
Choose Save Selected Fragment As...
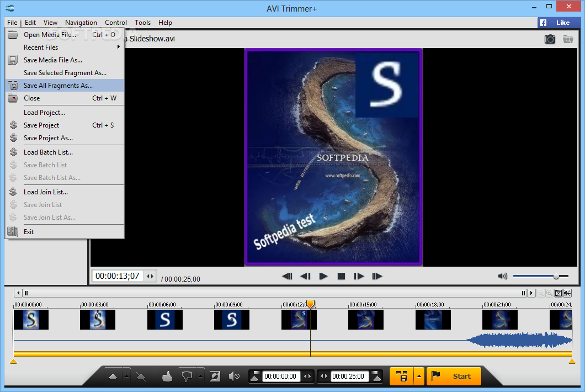(65, 73)
